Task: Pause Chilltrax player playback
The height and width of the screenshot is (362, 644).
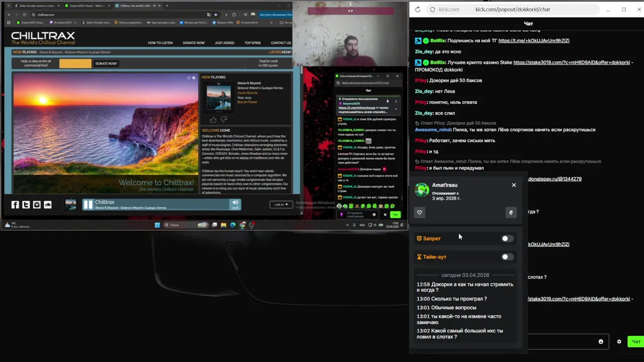Action: [x=88, y=204]
